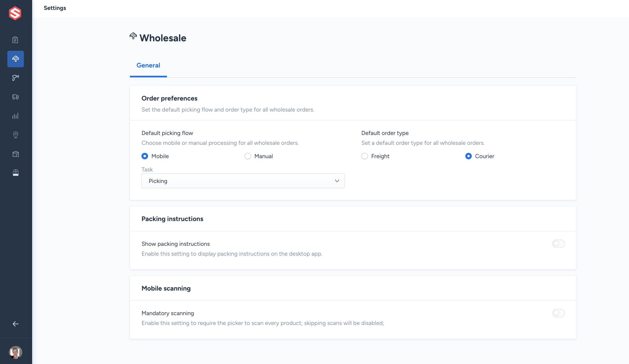This screenshot has width=629, height=364.
Task: Open the storefront icon in sidebar
Action: pyautogui.click(x=15, y=173)
